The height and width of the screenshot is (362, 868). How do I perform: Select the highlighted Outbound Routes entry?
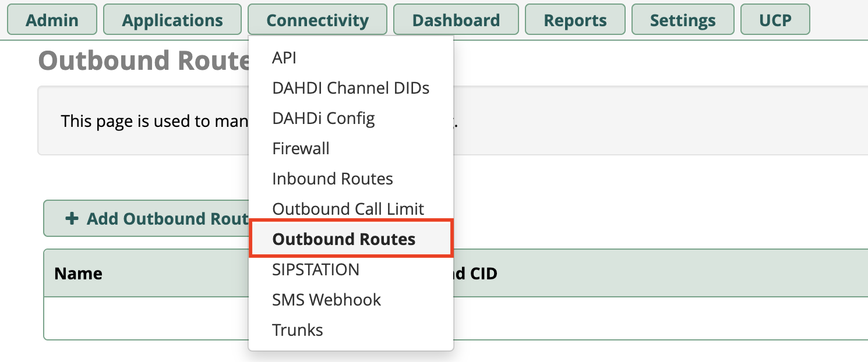click(344, 239)
